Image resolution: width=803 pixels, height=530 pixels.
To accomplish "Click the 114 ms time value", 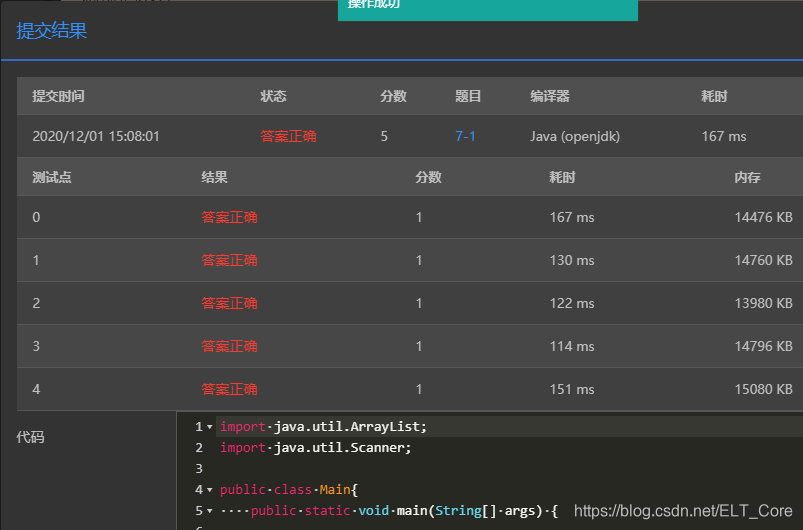I will pos(572,346).
